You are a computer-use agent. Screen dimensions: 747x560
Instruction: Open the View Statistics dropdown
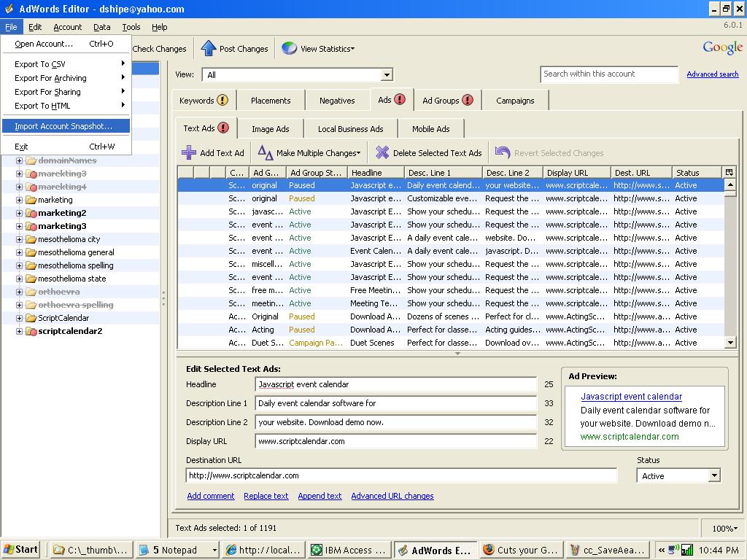(x=352, y=49)
